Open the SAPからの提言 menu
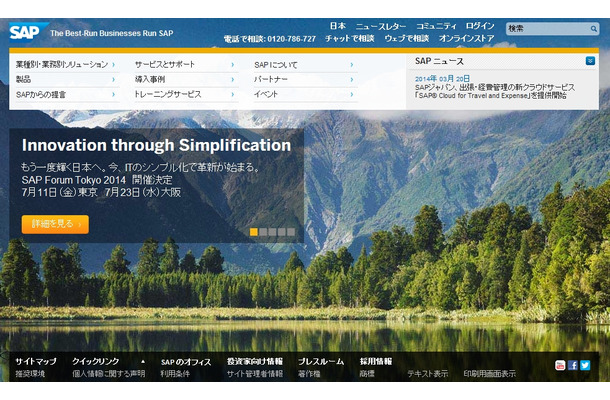 coord(41,95)
